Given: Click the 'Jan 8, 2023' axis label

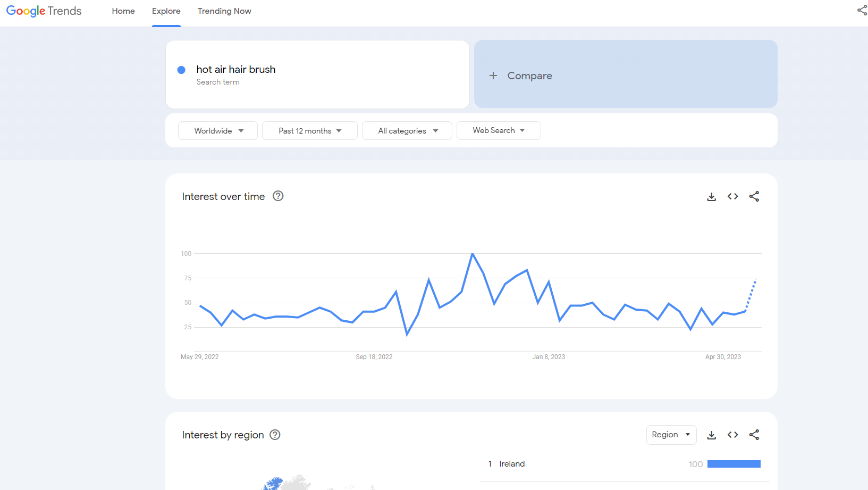Looking at the screenshot, I should [x=549, y=357].
